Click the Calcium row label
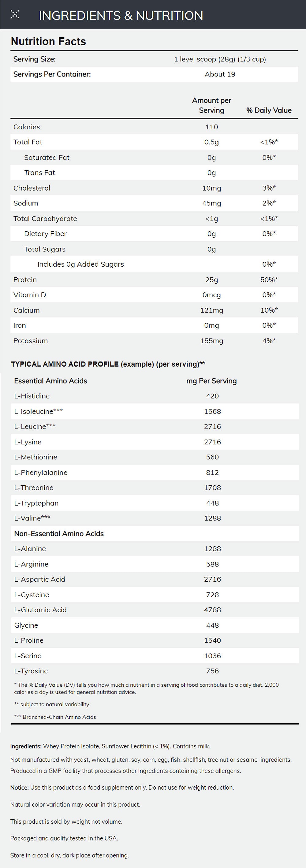This screenshot has height=868, width=306. pyautogui.click(x=26, y=310)
